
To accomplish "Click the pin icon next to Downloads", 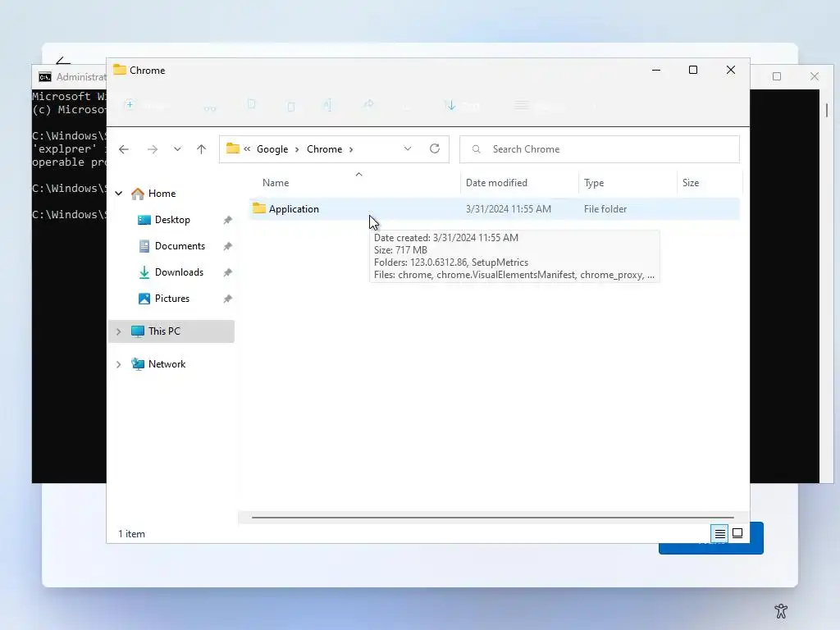I will click(x=228, y=272).
